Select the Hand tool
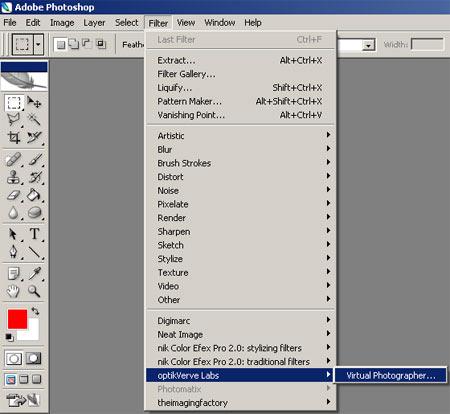The width and height of the screenshot is (450, 414). (14, 291)
